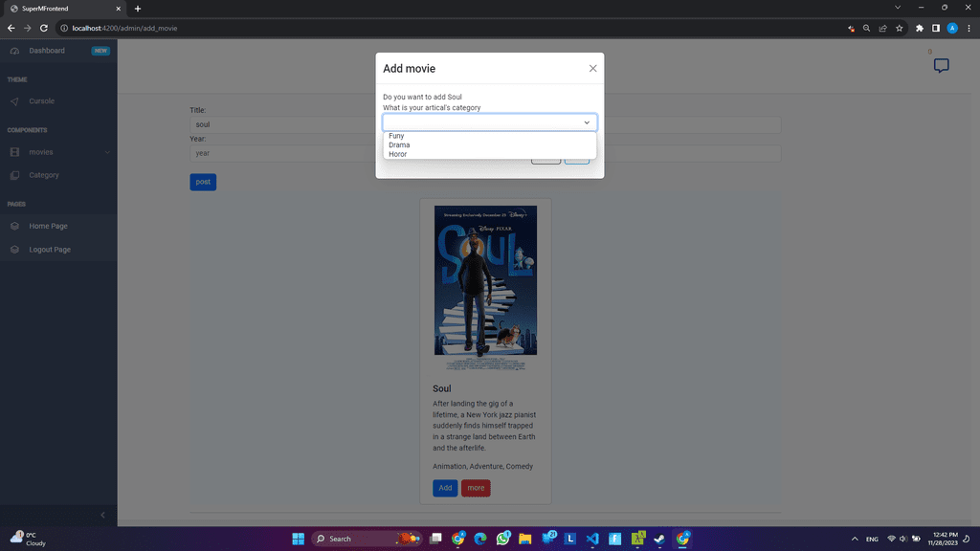
Task: Click the Home Page layers icon
Action: tap(14, 226)
